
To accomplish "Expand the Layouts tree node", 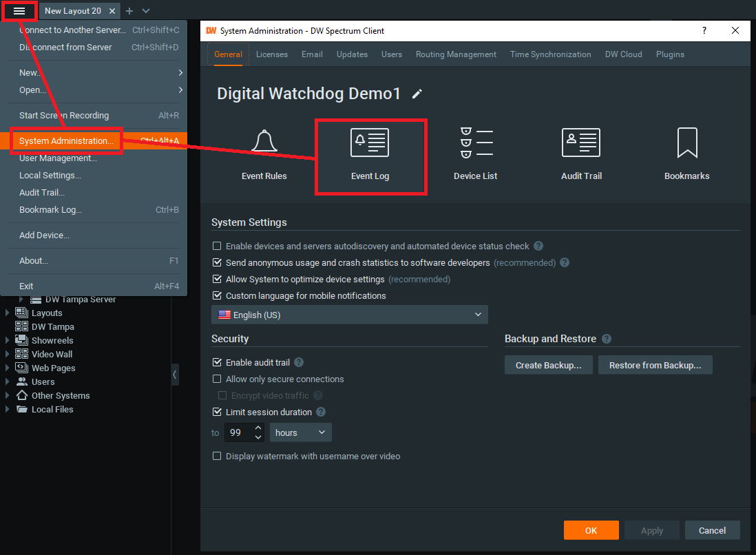I will 7,313.
